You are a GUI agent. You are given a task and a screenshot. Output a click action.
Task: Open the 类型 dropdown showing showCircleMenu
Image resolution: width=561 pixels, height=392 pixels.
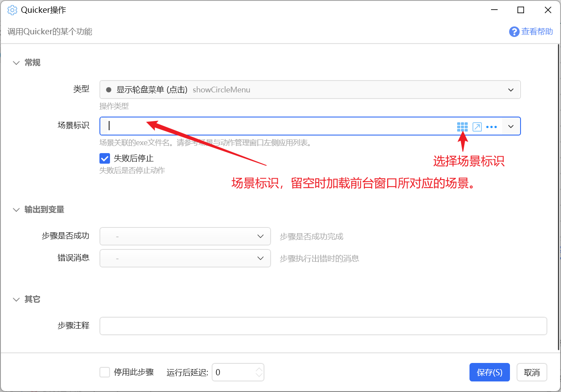tap(310, 90)
